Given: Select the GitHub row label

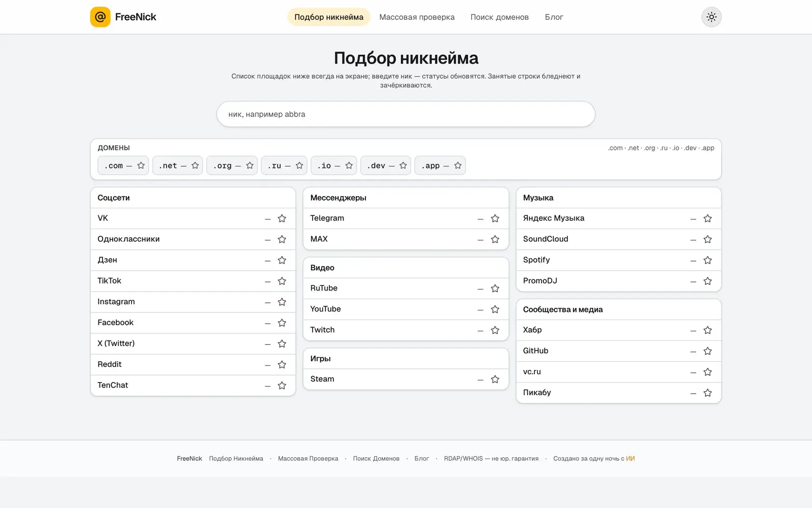Looking at the screenshot, I should pos(535,351).
